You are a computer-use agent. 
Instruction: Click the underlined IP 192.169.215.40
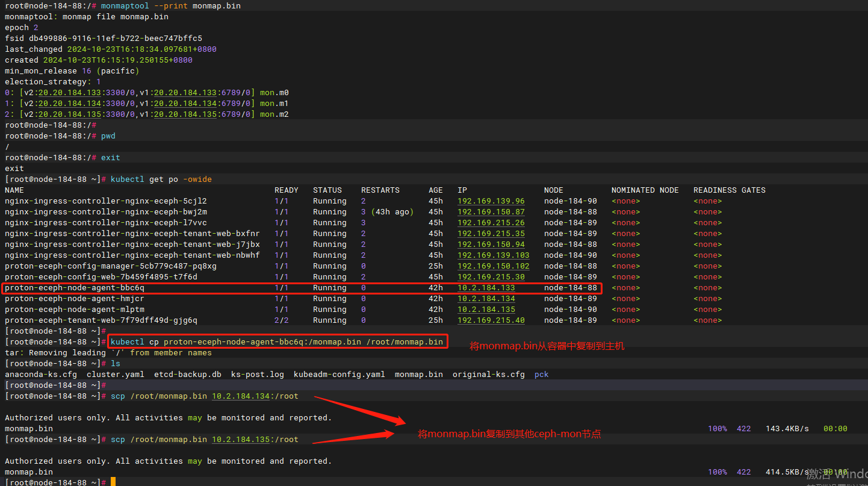[x=491, y=320]
